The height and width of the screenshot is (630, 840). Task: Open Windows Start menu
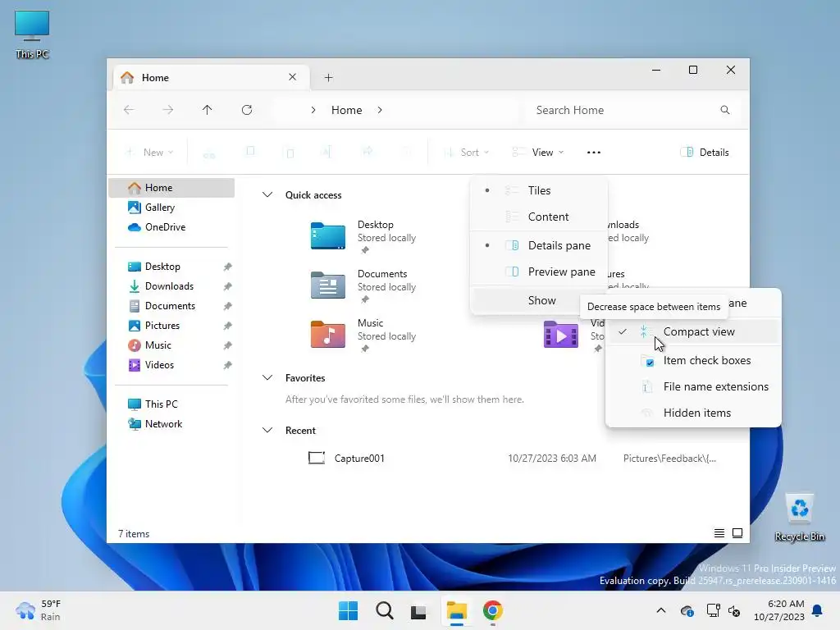point(348,610)
